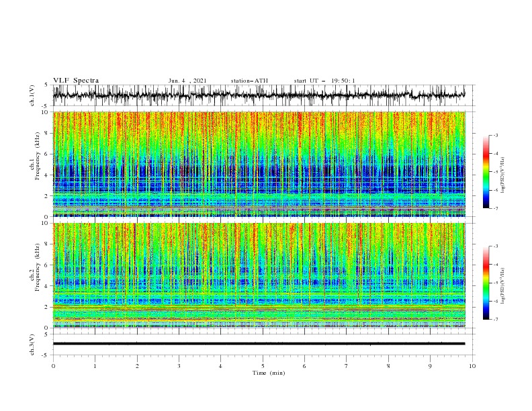Viewport: 532px width, 411px height.
Task: Click the "ch.3(V)" axis label
Action: click(x=32, y=345)
